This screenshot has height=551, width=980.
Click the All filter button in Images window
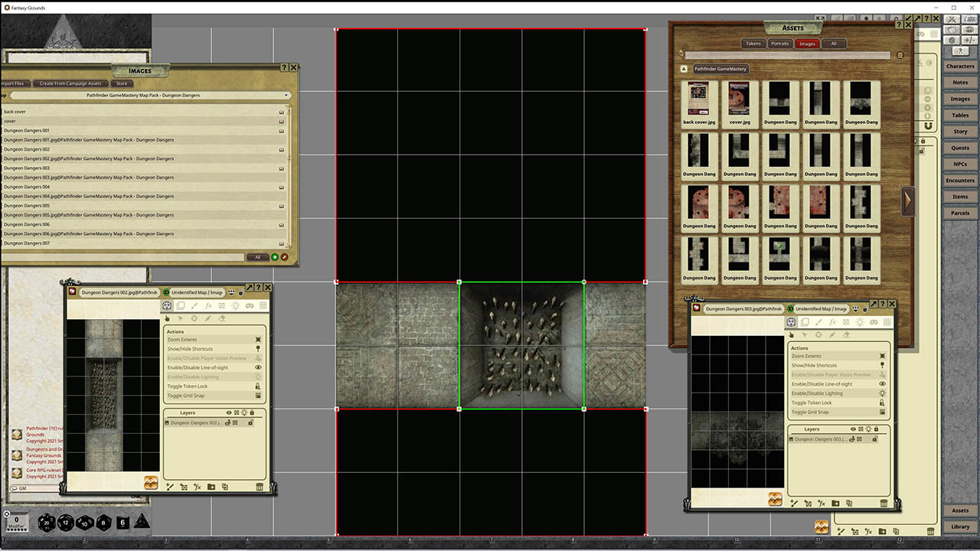257,257
